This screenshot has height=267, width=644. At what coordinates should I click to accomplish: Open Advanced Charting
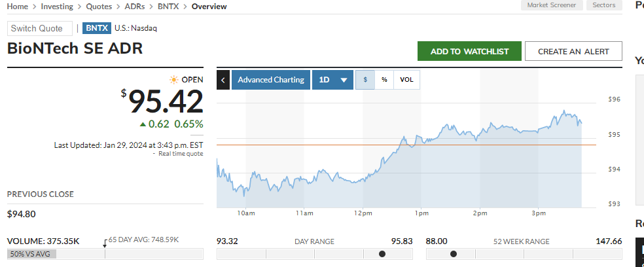(271, 80)
